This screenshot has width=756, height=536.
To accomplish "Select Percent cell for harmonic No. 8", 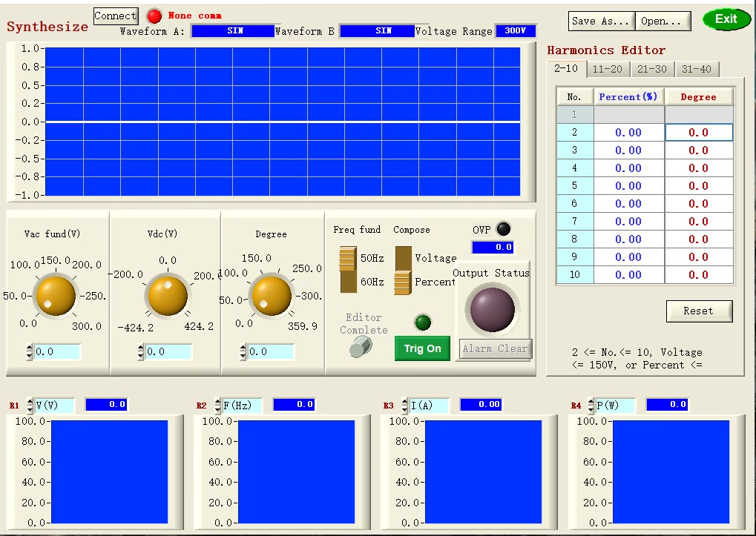I will click(628, 239).
